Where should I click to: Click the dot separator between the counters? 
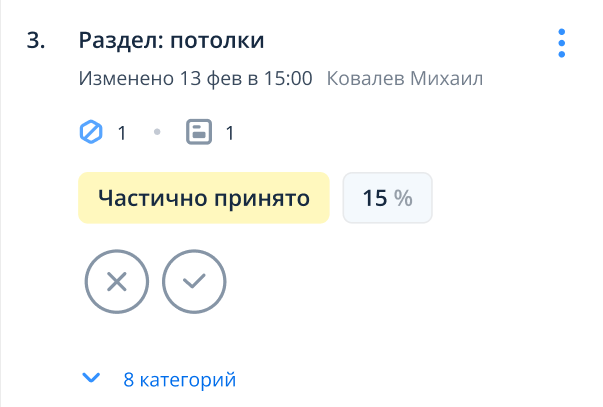tap(157, 132)
